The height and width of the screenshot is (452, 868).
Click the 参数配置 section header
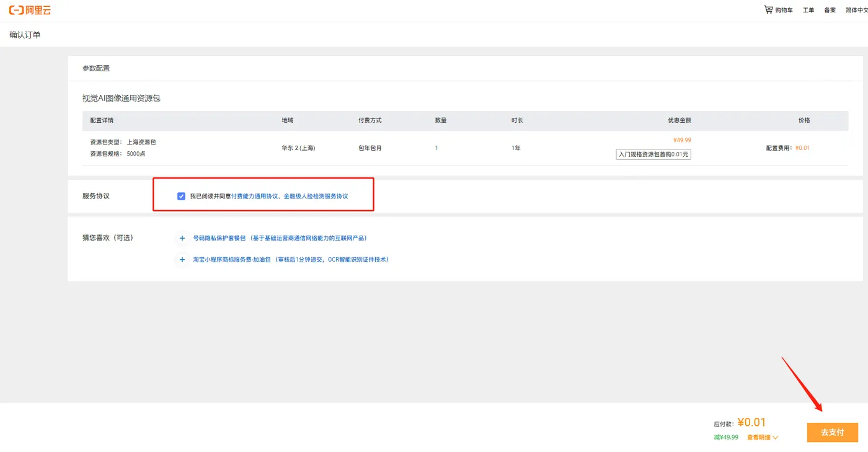tap(96, 68)
